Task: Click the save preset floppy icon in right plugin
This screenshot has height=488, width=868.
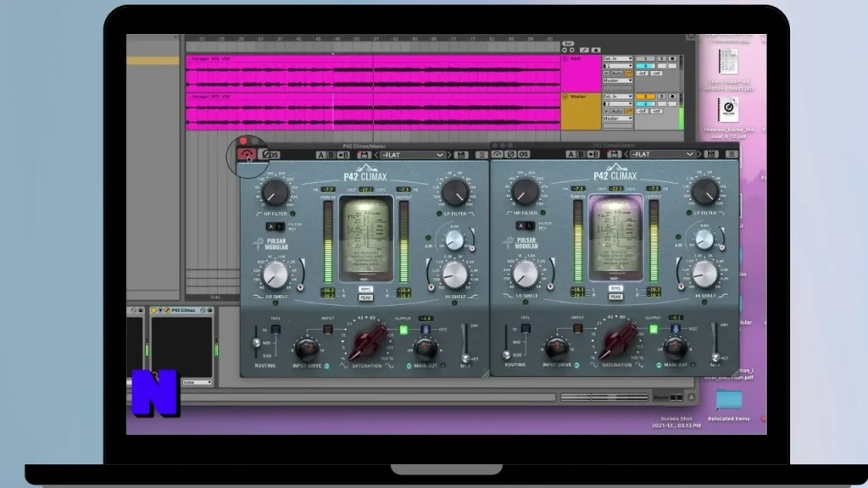Action: click(x=614, y=154)
